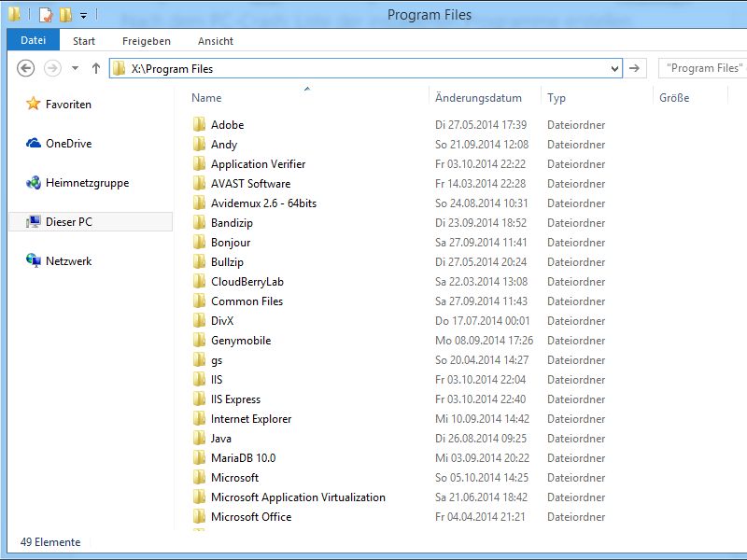Select the Bonjour folder icon
The width and height of the screenshot is (747, 560).
pyautogui.click(x=199, y=242)
